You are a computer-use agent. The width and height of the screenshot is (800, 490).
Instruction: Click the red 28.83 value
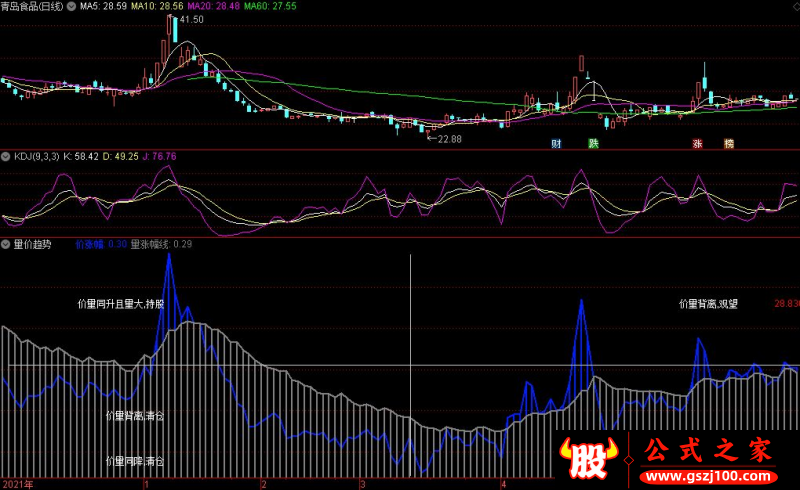787,304
